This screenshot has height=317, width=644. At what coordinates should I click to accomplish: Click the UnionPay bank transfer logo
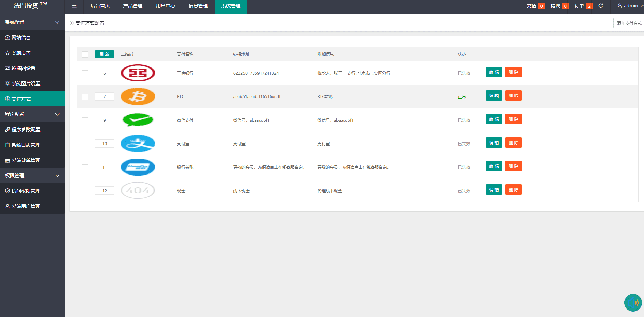[x=138, y=167]
